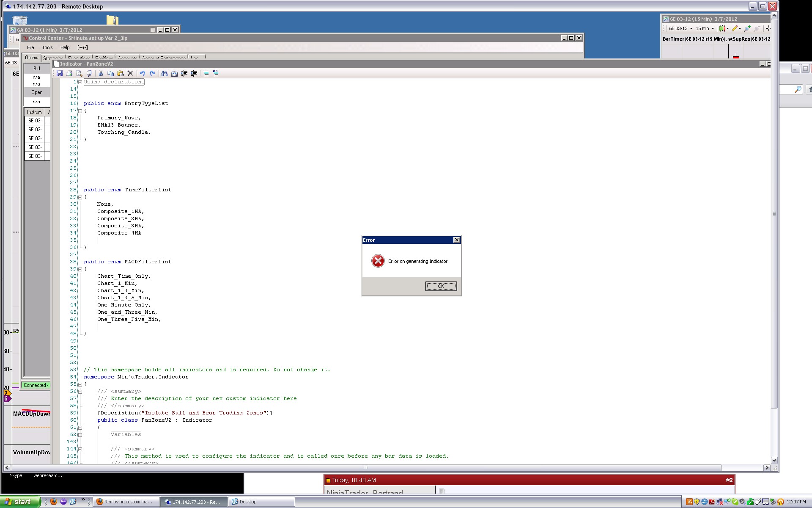Open Find with the binoculars icon
Viewport: 812px width, 508px height.
pyautogui.click(x=164, y=73)
